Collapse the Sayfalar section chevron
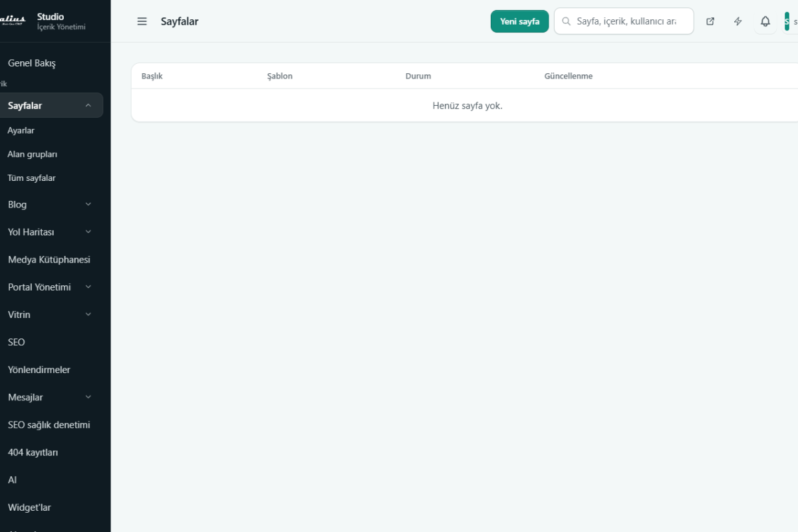 click(x=88, y=105)
